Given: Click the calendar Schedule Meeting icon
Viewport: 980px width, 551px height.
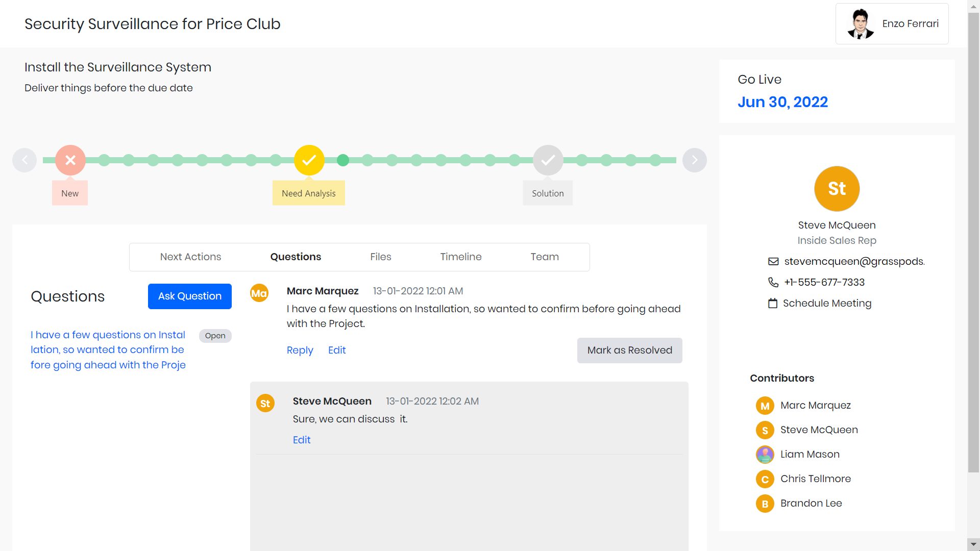Looking at the screenshot, I should (x=773, y=304).
